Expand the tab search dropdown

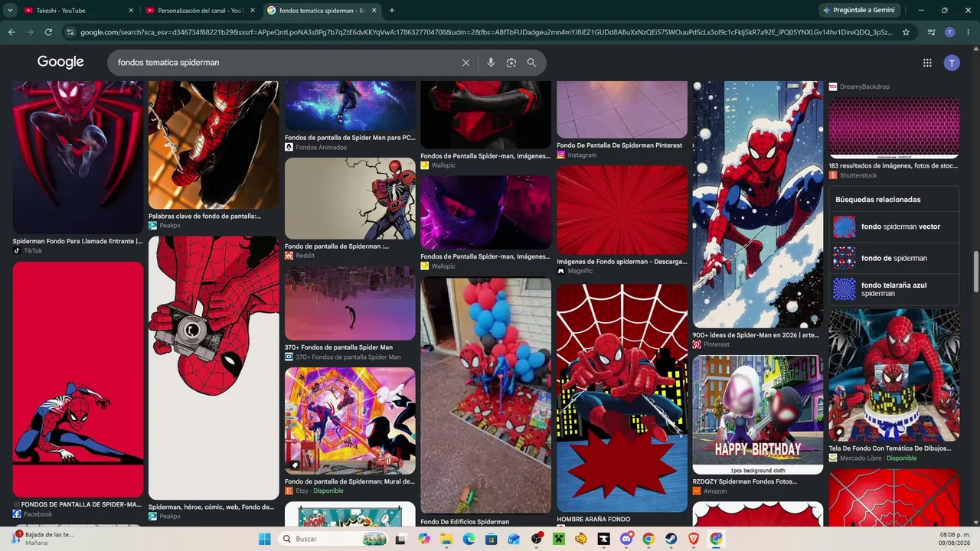click(10, 11)
